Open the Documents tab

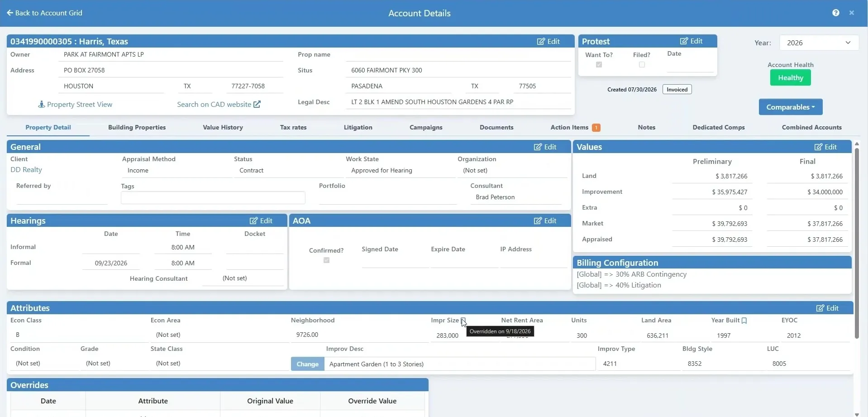(496, 127)
